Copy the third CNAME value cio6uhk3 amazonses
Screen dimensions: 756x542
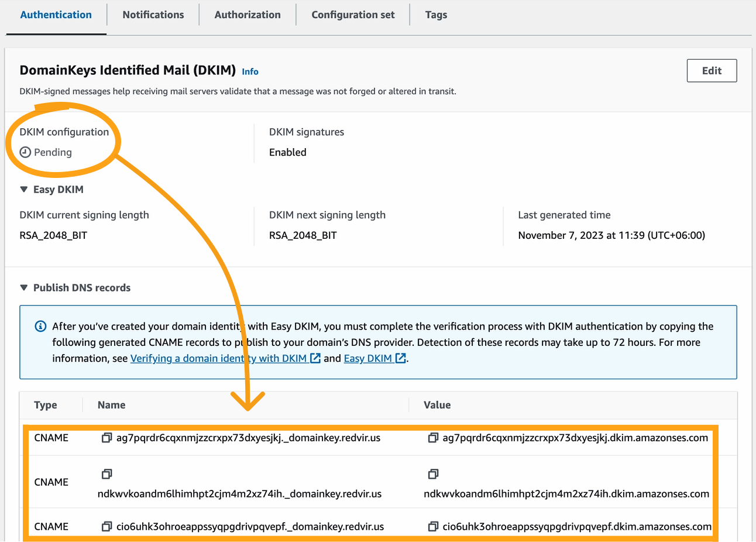(x=433, y=527)
